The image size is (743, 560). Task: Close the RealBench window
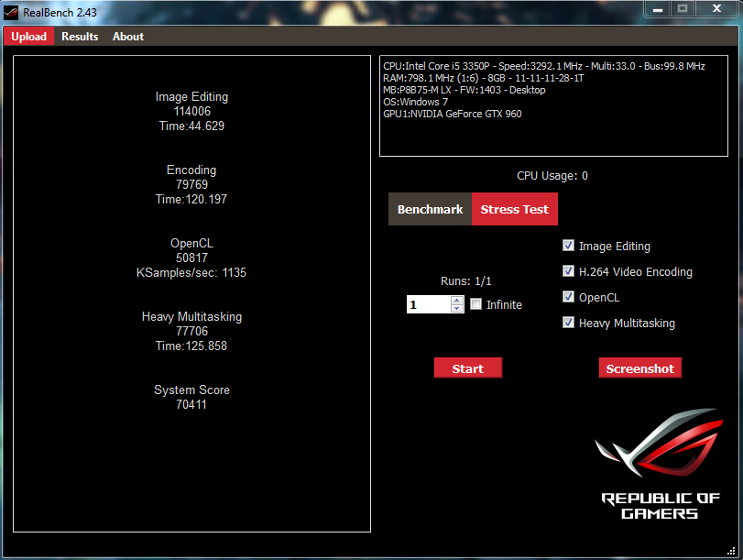(715, 8)
